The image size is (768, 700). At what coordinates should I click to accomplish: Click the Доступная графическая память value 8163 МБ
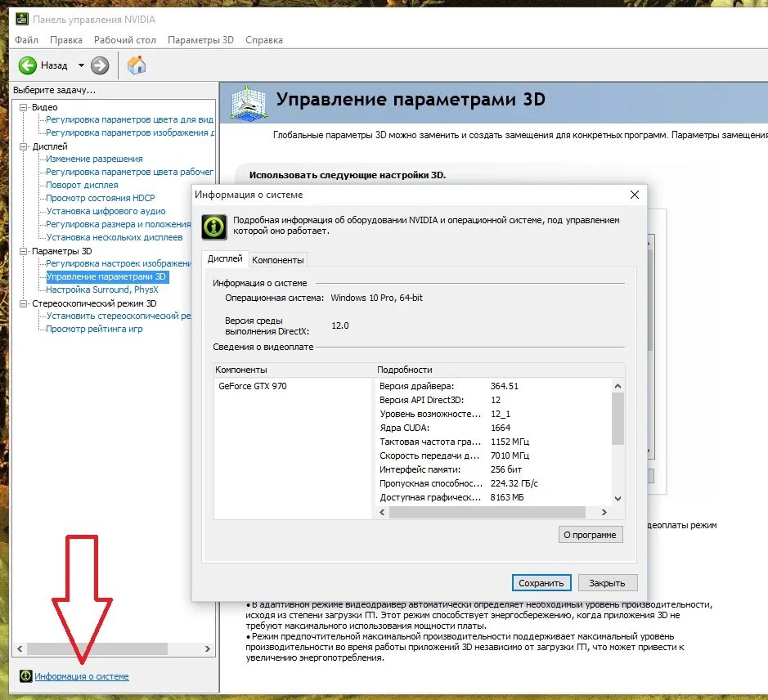click(x=507, y=497)
